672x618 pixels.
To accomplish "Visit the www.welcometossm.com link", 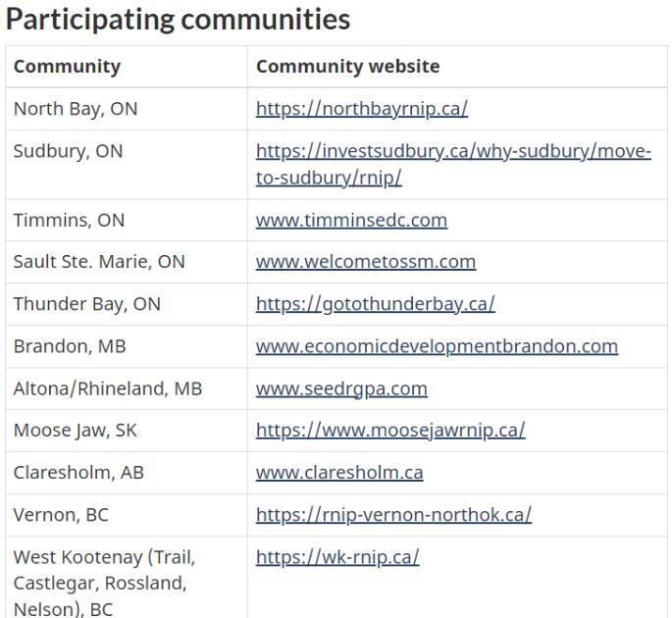I will [365, 262].
